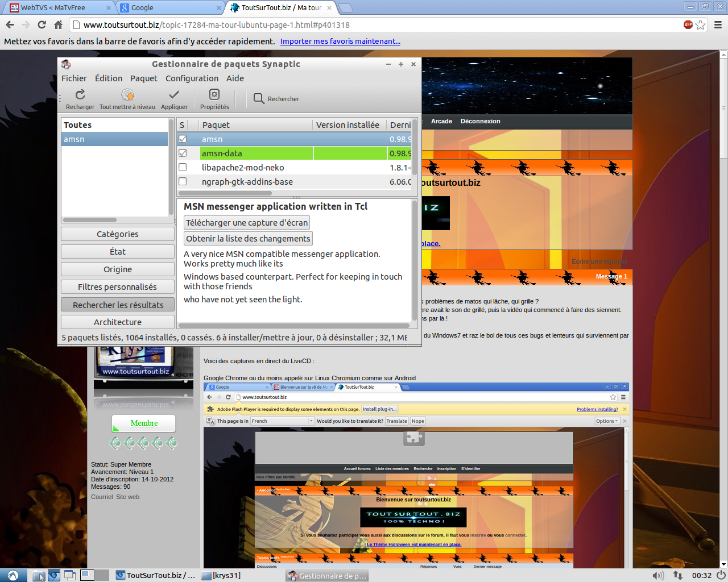Click the Courriel link under the profile
The height and width of the screenshot is (582, 728).
pyautogui.click(x=102, y=497)
